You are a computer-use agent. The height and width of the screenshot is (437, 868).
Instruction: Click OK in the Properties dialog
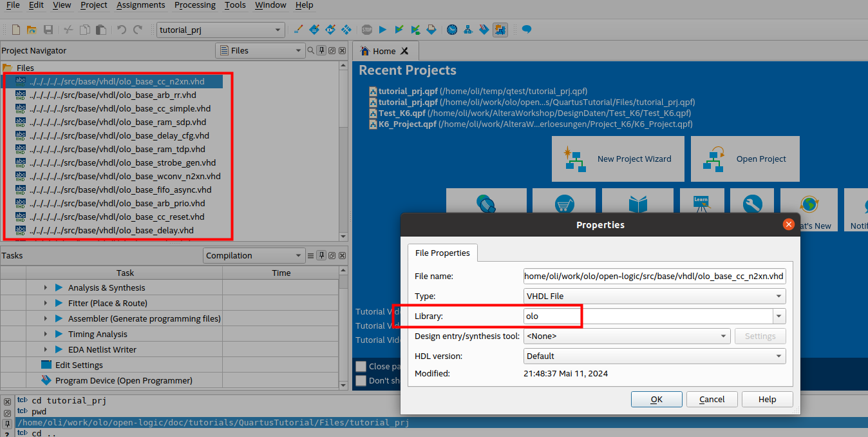[656, 399]
